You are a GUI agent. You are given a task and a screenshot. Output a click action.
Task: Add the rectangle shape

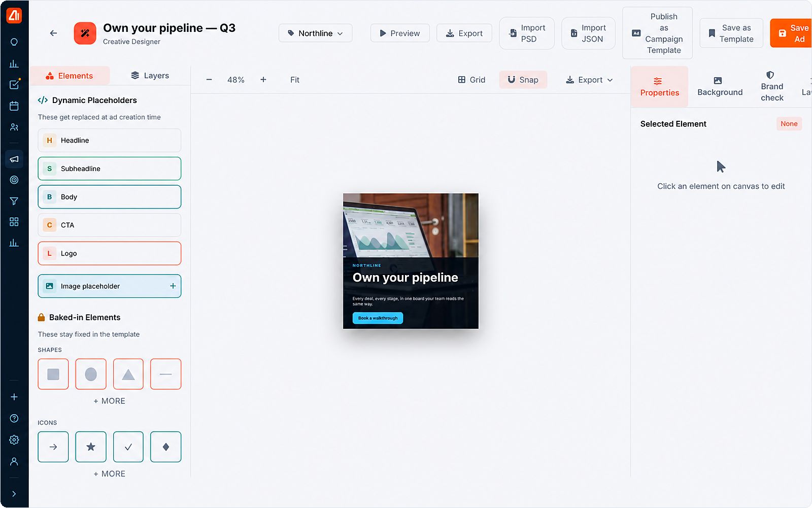53,374
